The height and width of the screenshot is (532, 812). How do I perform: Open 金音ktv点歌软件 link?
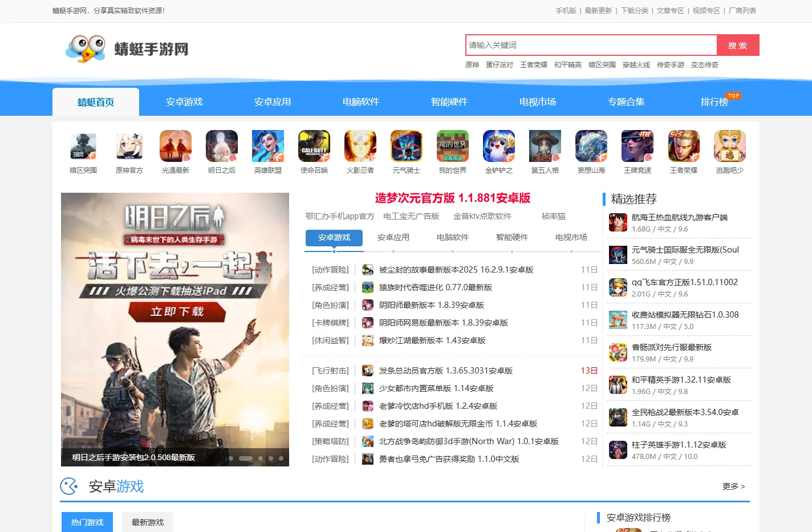click(482, 217)
